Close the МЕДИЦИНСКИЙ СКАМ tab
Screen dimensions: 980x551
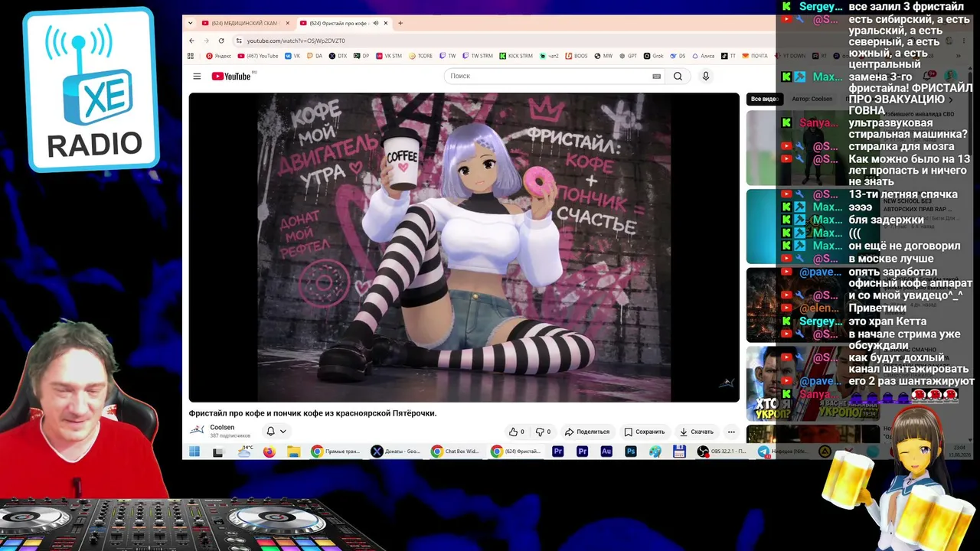pos(288,23)
